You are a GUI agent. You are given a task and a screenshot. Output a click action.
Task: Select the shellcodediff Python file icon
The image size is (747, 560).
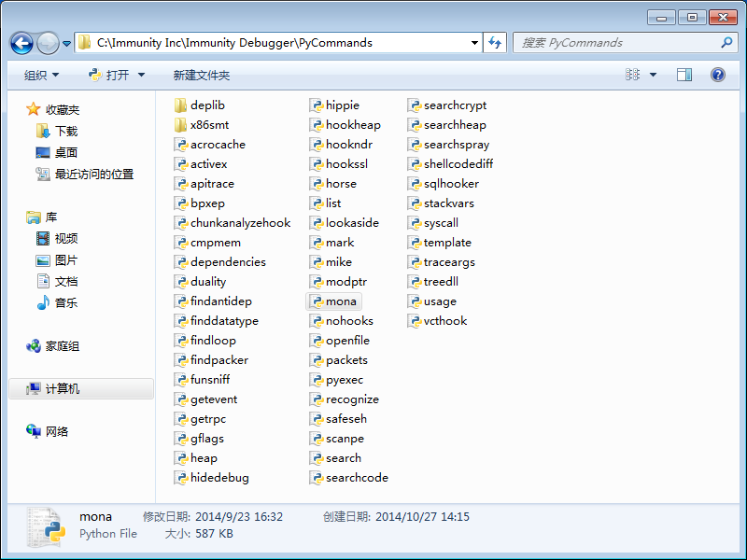coord(414,164)
